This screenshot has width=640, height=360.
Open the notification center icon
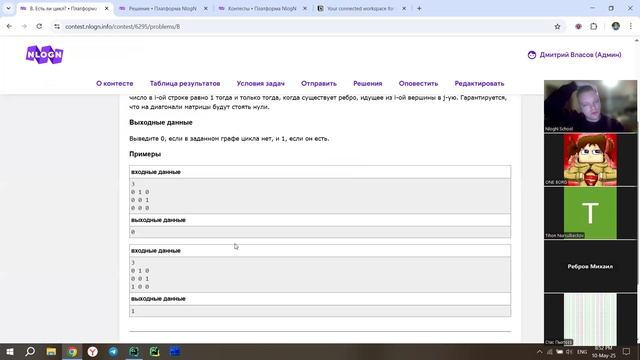627,351
